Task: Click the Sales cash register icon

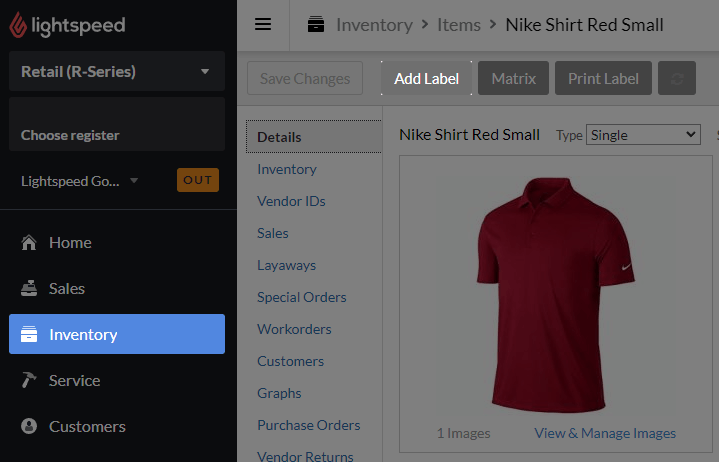Action: click(x=29, y=288)
